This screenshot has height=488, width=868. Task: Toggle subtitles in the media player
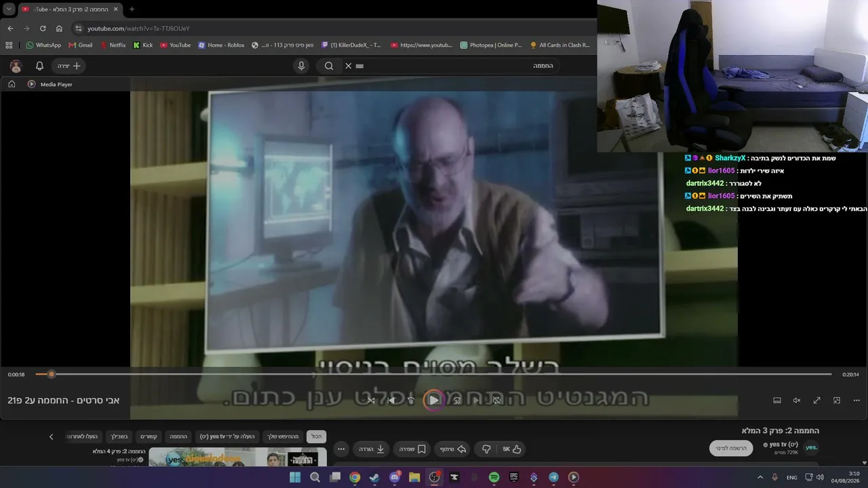coord(777,401)
